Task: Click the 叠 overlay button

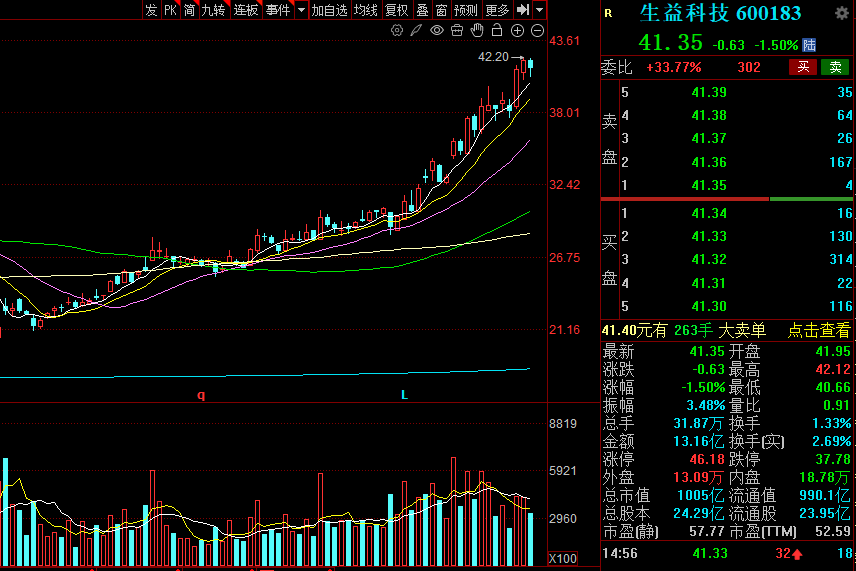Action: (422, 10)
